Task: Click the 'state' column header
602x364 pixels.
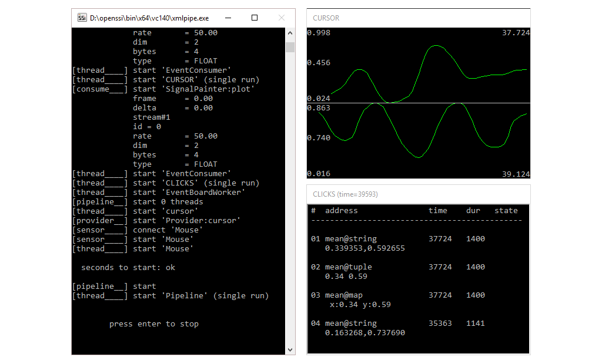Action: click(x=506, y=211)
